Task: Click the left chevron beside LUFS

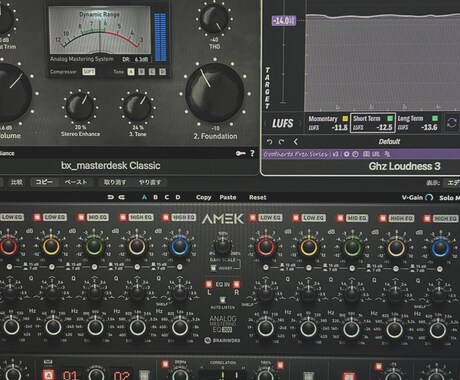Action: tap(265, 123)
